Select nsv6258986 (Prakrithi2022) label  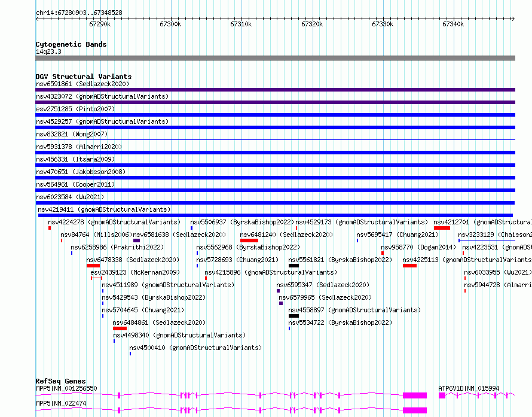coord(117,247)
